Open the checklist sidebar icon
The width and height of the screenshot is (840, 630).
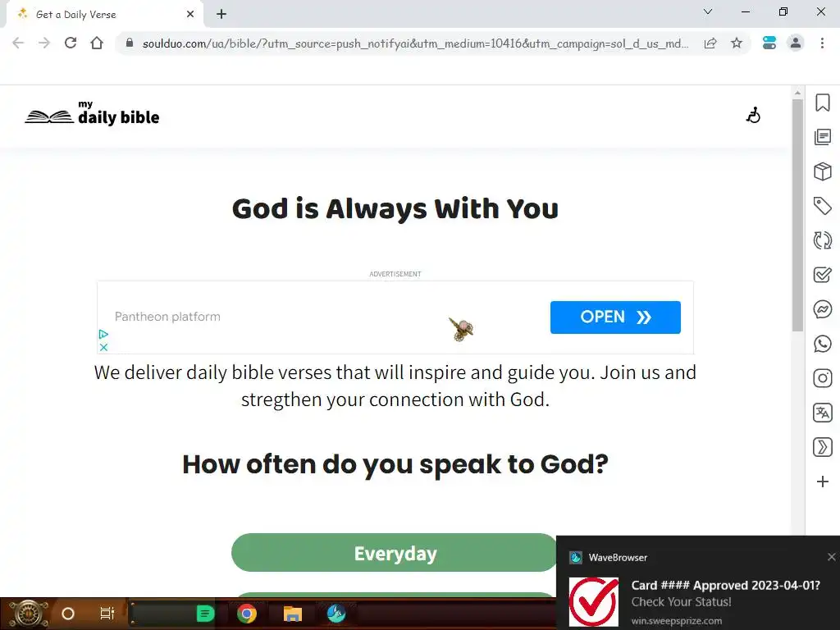click(x=822, y=275)
